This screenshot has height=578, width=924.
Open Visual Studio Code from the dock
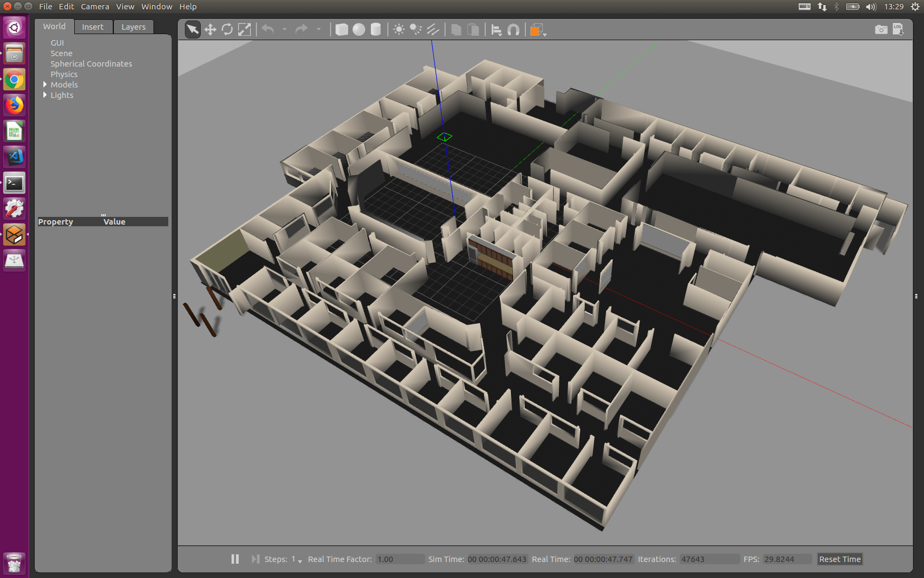tap(14, 157)
